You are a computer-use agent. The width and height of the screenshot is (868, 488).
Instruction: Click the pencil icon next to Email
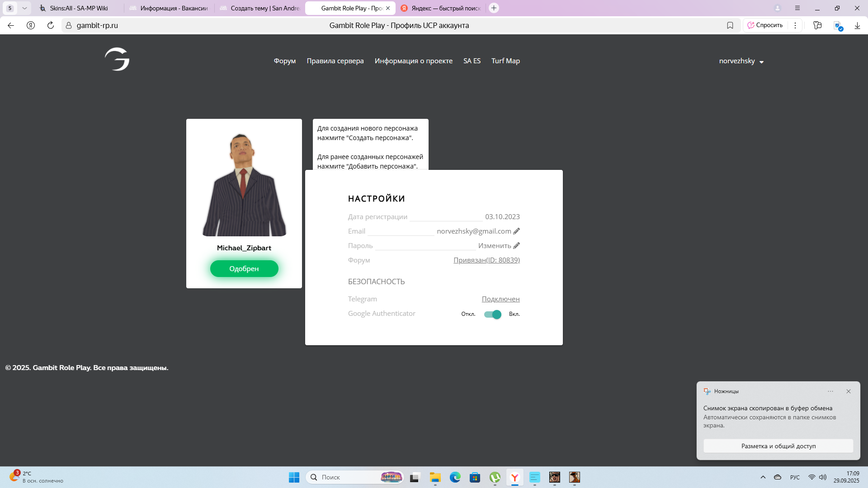click(516, 231)
